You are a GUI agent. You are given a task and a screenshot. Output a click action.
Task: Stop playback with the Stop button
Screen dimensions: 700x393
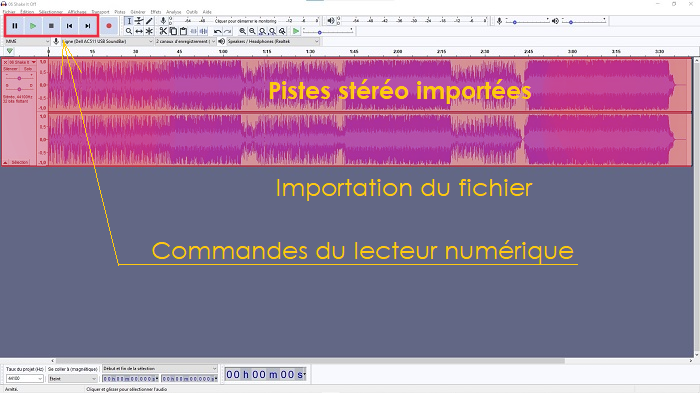[x=51, y=26]
